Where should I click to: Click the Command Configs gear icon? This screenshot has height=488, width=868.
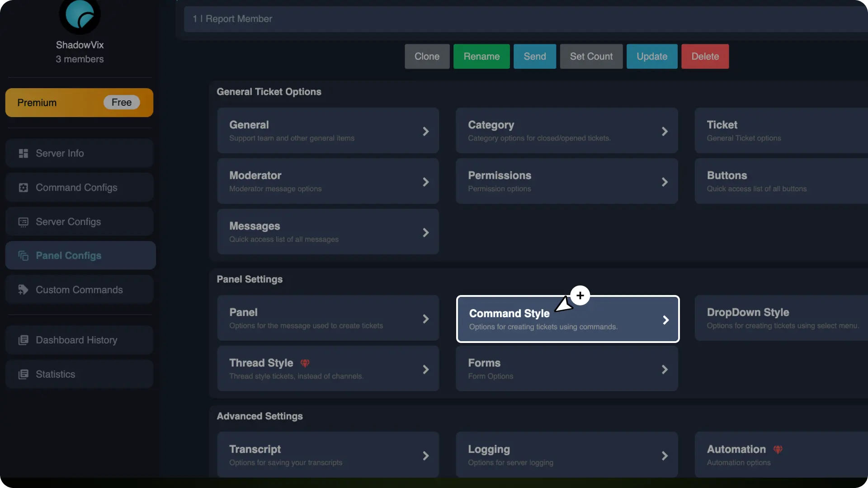(x=24, y=188)
